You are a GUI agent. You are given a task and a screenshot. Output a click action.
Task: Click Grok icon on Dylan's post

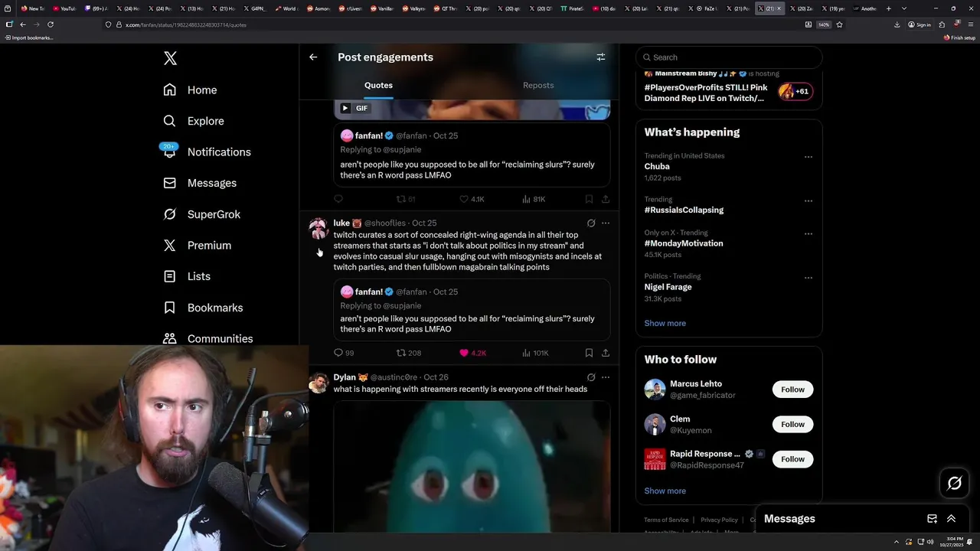tap(591, 377)
